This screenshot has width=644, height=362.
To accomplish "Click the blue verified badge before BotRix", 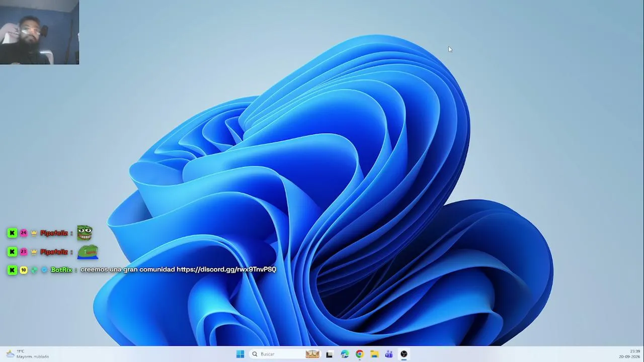I will (x=44, y=270).
